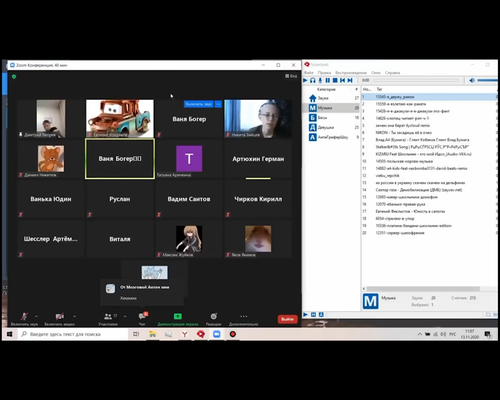The width and height of the screenshot is (500, 400).
Task: Open three-dot menu on Ваня Богер tile
Action: tap(218, 104)
